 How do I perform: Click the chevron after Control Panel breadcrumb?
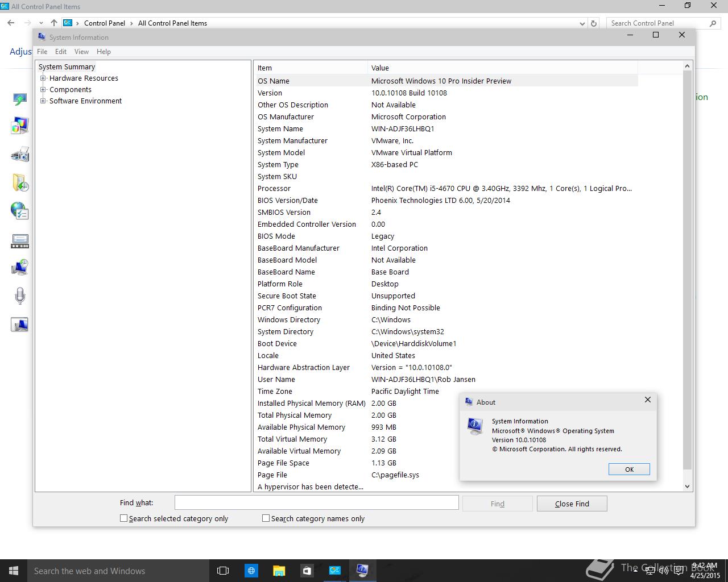pos(131,23)
